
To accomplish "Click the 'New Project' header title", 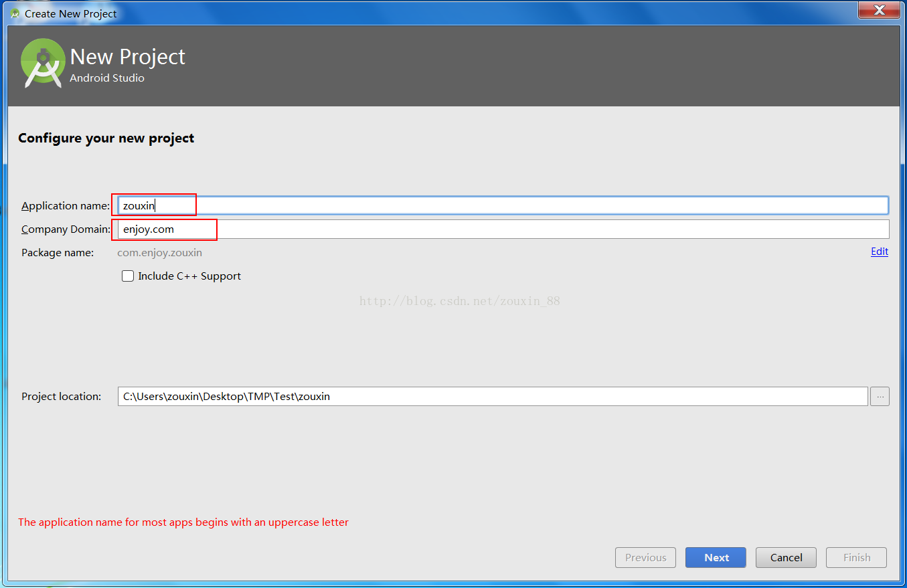I will coord(127,57).
